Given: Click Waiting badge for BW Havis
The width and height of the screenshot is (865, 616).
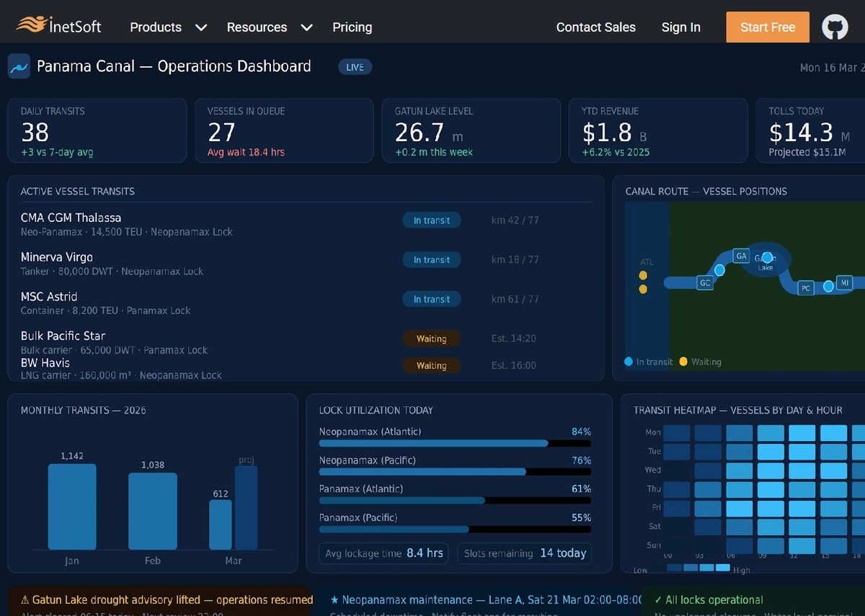Looking at the screenshot, I should 432,365.
